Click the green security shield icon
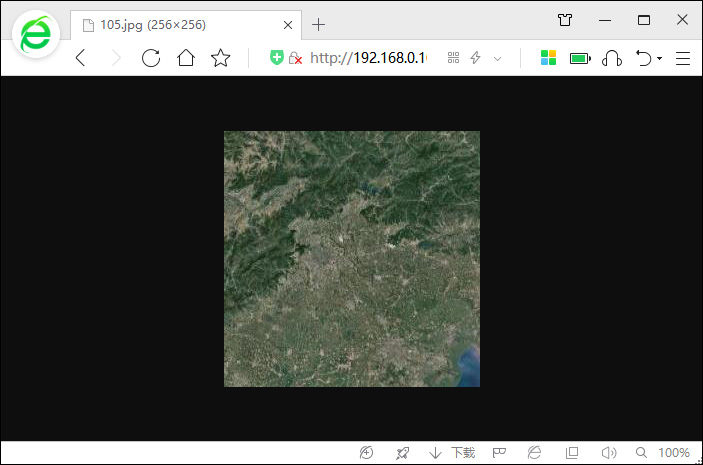Image resolution: width=703 pixels, height=465 pixels. point(277,57)
